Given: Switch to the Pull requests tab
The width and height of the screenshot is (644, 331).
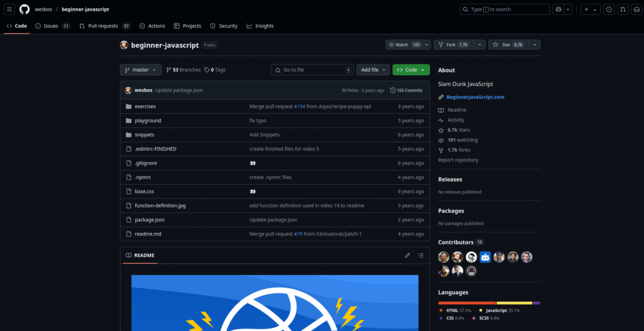Looking at the screenshot, I should tap(105, 26).
